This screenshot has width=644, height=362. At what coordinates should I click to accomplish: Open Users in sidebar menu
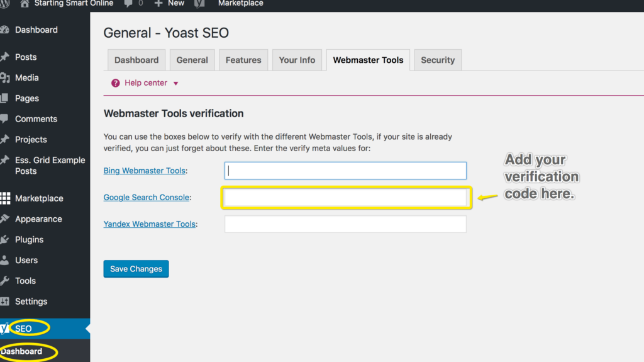(x=26, y=260)
